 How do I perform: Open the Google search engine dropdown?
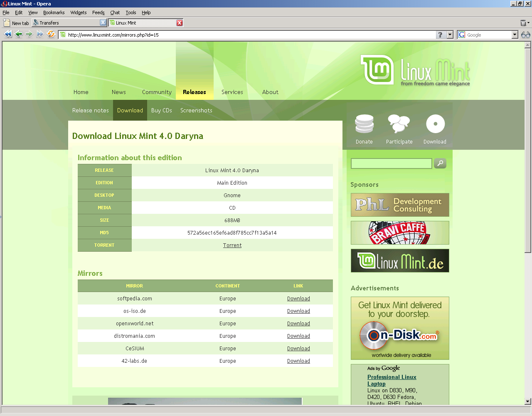pyautogui.click(x=515, y=35)
